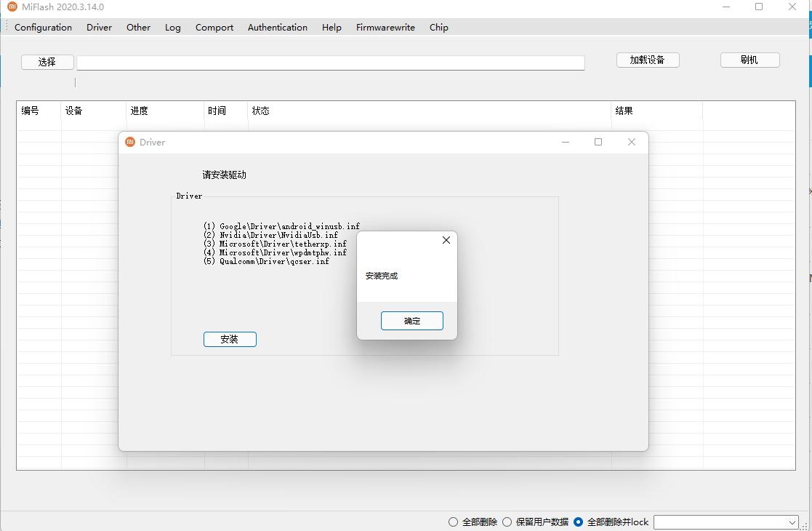
Task: Click the Mi logo in Driver titlebar
Action: pyautogui.click(x=130, y=142)
